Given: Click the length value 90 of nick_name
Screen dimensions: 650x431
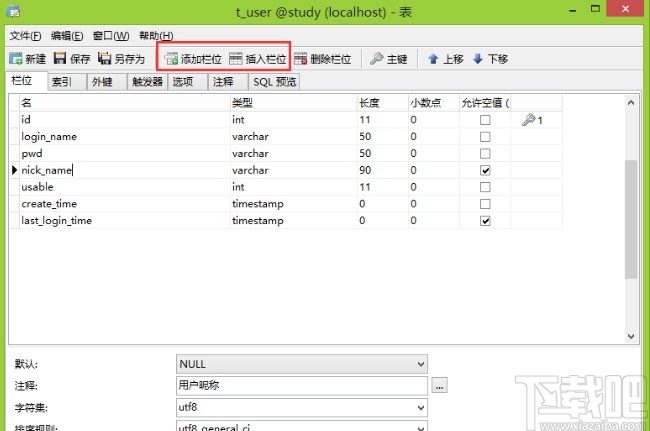Looking at the screenshot, I should [383, 170].
